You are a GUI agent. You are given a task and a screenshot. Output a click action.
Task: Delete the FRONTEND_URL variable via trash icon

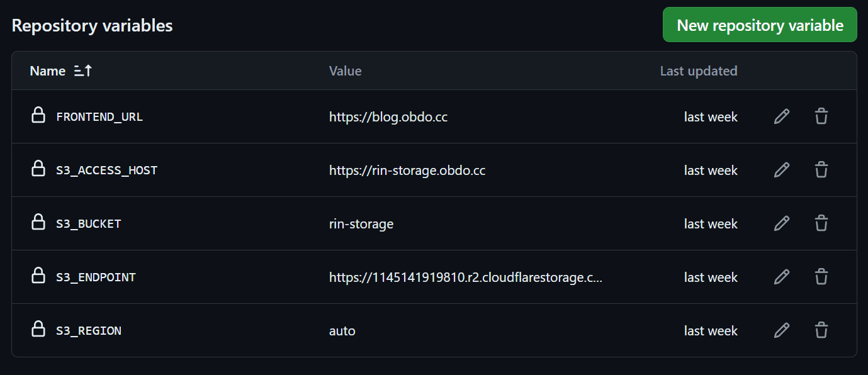[821, 116]
